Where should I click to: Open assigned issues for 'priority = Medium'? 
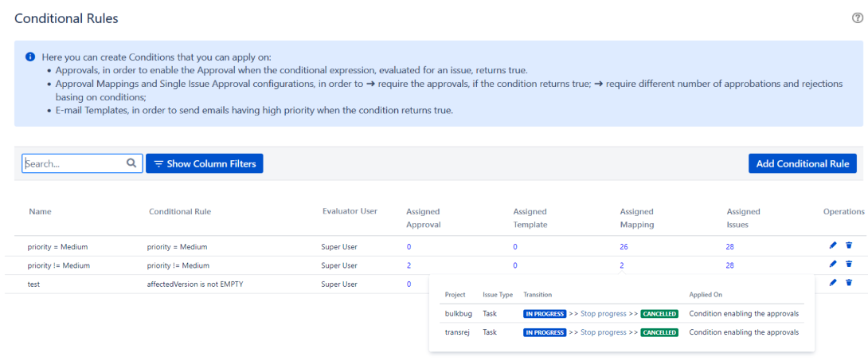[729, 247]
